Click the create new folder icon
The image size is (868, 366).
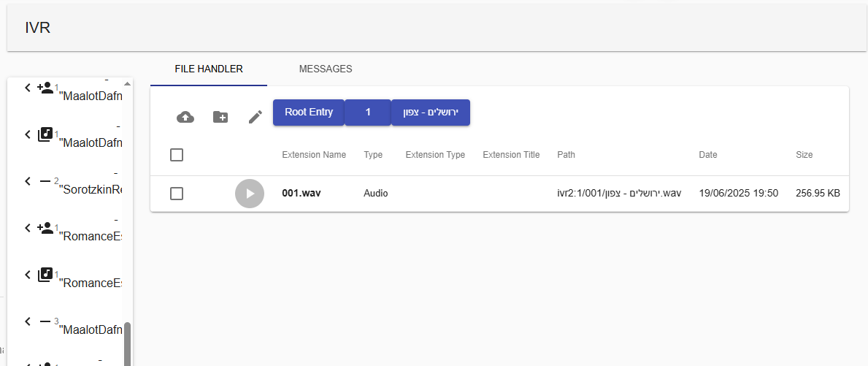pos(220,117)
